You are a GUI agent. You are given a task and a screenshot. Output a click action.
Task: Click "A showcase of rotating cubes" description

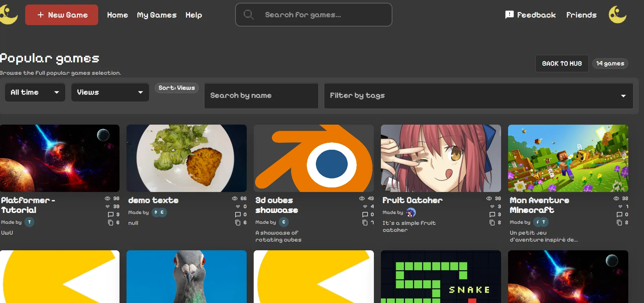278,236
